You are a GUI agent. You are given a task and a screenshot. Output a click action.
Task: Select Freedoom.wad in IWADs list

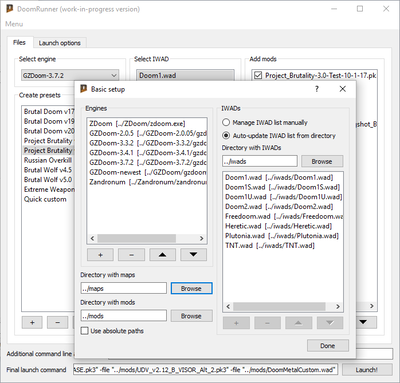283,216
